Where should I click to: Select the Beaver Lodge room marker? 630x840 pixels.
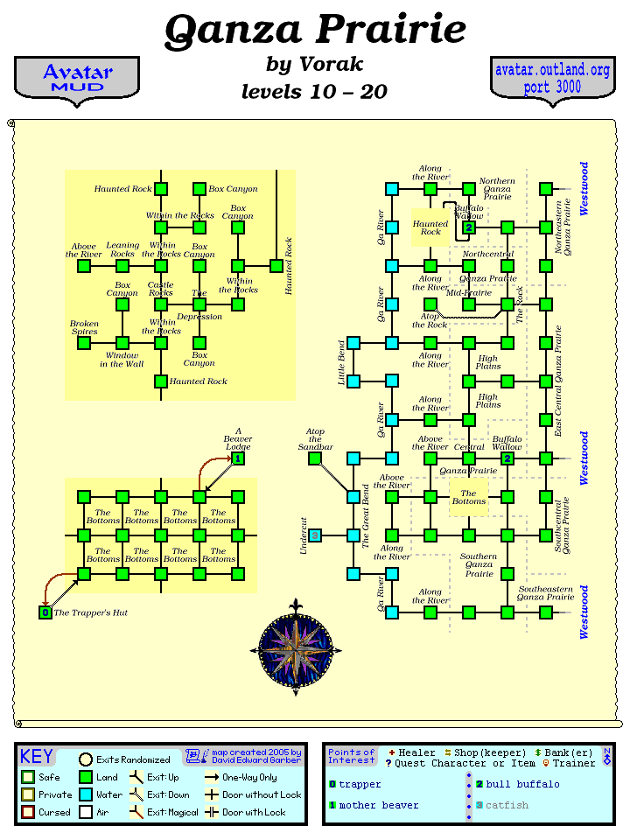tap(237, 458)
